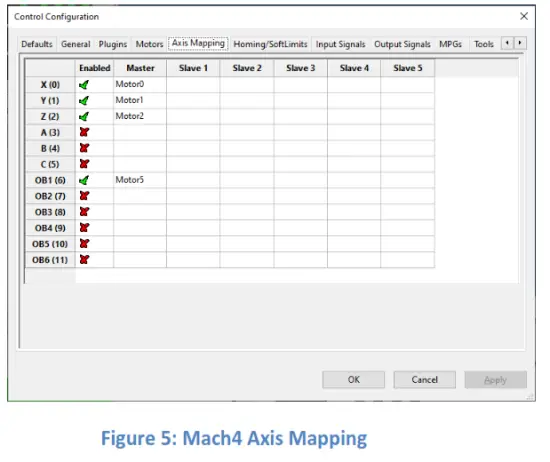
Task: Select the OB2 (7) row header
Action: click(50, 196)
